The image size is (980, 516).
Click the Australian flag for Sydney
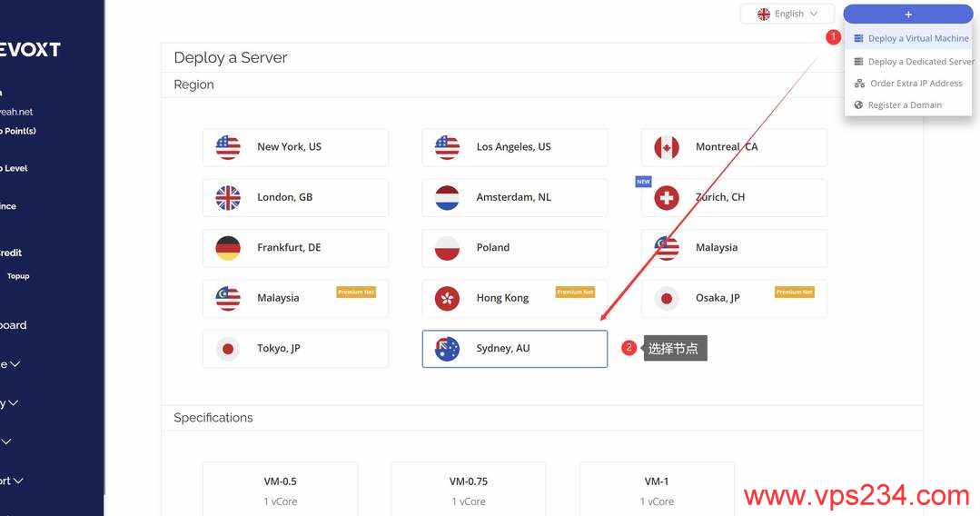click(x=447, y=348)
